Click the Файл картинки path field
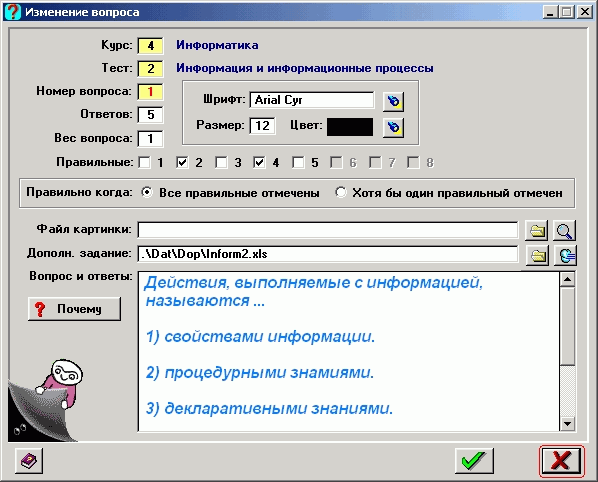This screenshot has width=598, height=482. point(328,230)
